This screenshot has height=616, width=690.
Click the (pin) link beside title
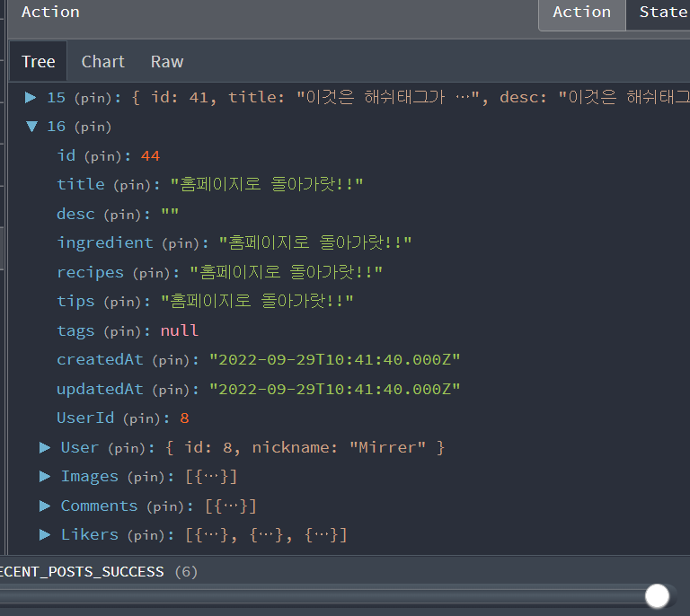tap(132, 186)
